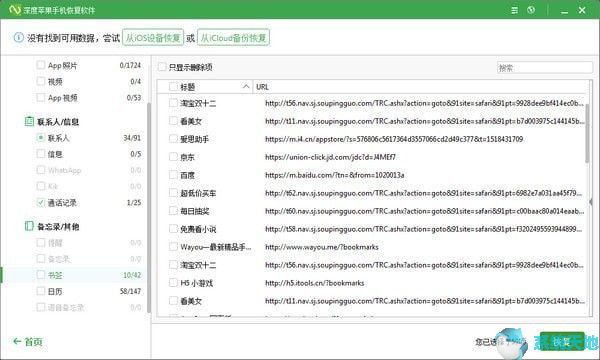Select the 通话记录 category in sidebar
600x360 pixels.
[x=62, y=203]
